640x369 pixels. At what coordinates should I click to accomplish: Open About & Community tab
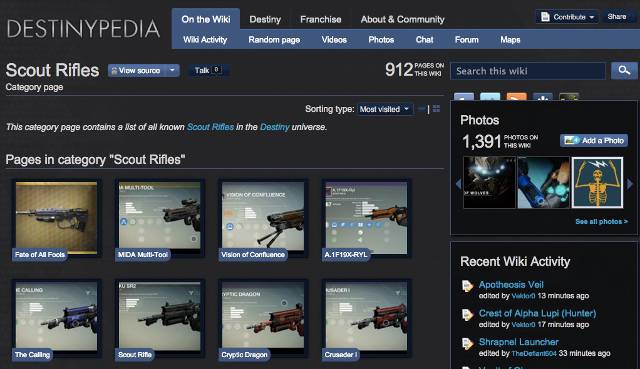point(402,19)
